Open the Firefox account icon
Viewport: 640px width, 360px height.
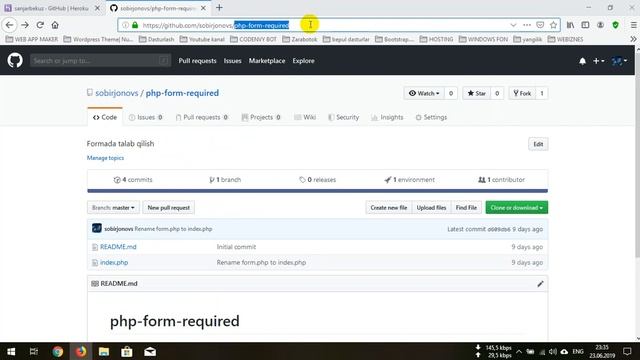[x=600, y=25]
